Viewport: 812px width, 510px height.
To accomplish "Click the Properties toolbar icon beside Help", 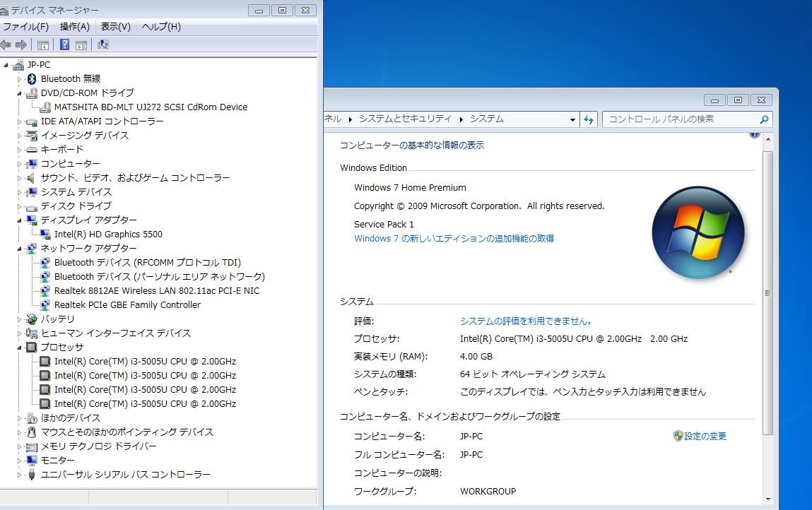I will tap(81, 45).
